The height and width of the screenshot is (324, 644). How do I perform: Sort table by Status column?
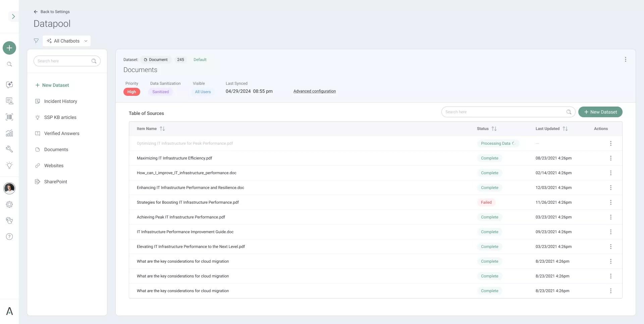point(494,129)
